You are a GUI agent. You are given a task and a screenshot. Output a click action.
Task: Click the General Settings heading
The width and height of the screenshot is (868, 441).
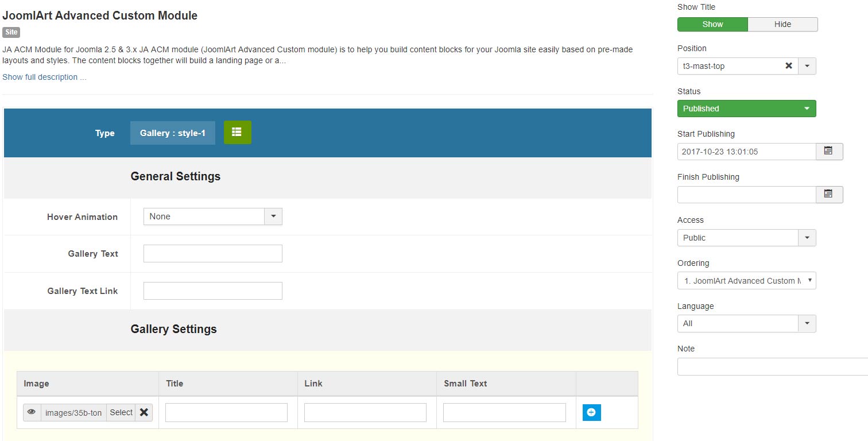176,176
